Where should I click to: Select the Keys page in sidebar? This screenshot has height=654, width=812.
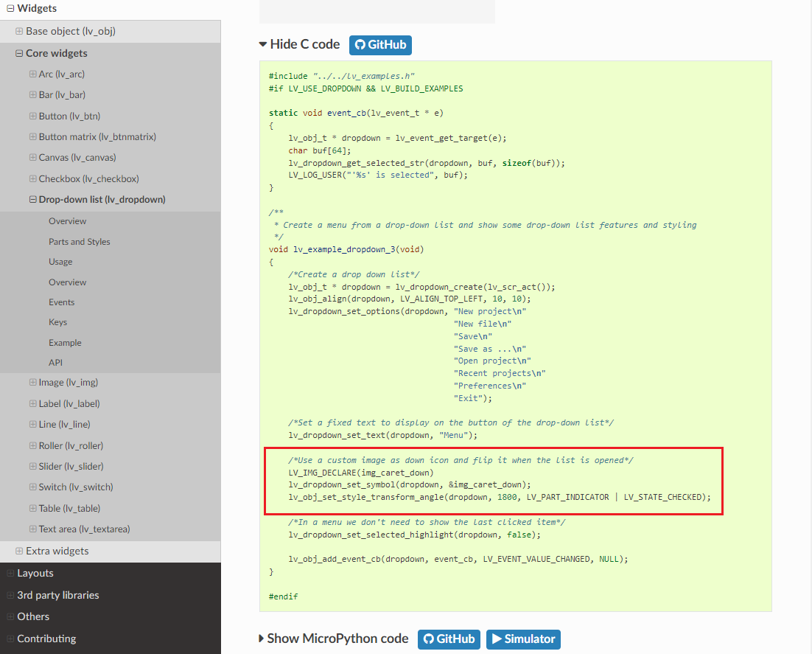(x=57, y=322)
